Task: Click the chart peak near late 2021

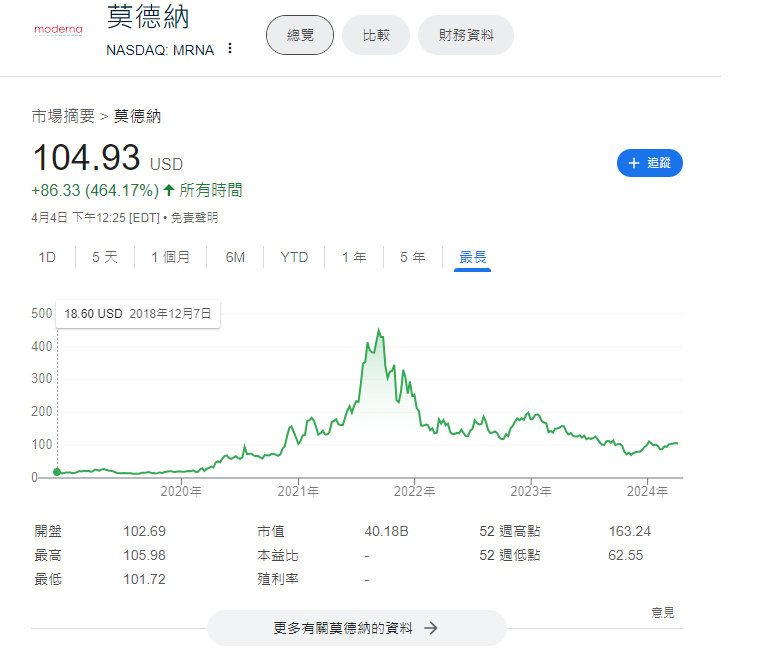Action: (379, 330)
